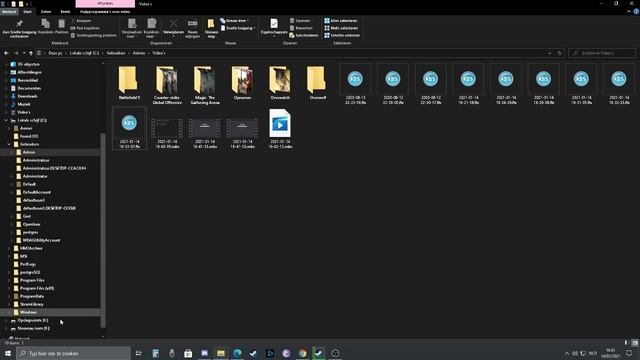This screenshot has height=360, width=640.
Task: Click Gebruikers in the address breadcrumb
Action: pyautogui.click(x=116, y=53)
